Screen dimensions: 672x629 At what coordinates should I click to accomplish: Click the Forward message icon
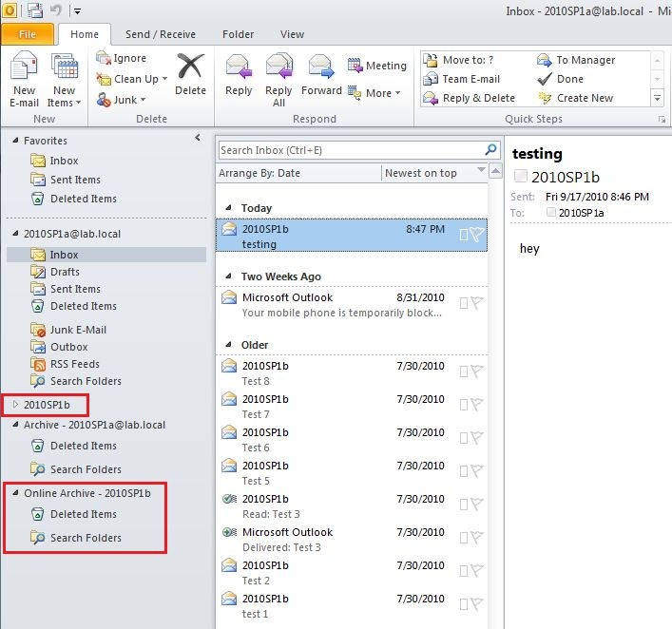coord(321,67)
